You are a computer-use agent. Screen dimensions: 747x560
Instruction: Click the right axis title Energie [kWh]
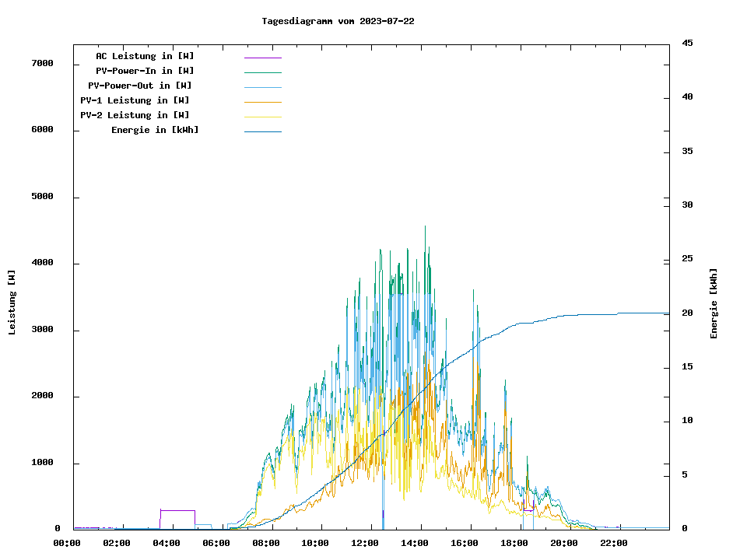pyautogui.click(x=714, y=303)
